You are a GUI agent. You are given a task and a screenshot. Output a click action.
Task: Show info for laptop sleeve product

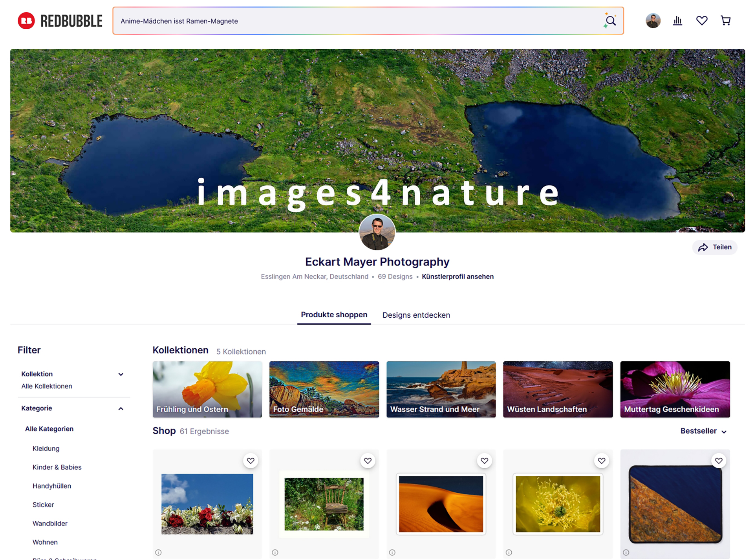626,553
